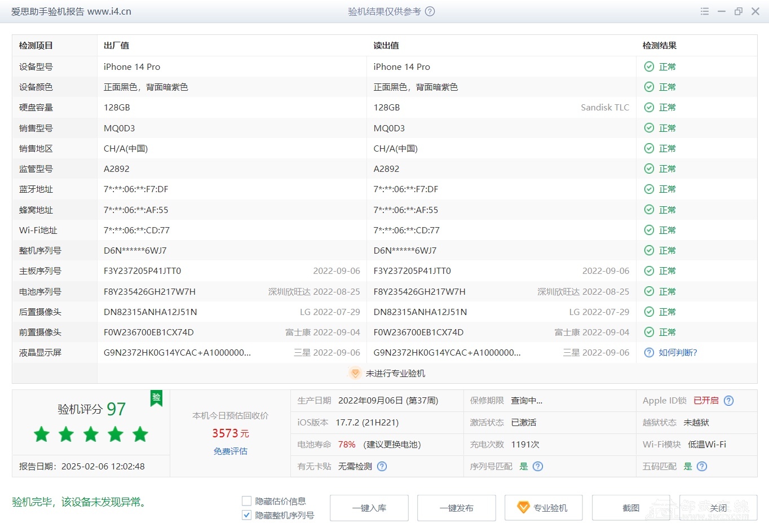Click the 专业验机 button
Viewport: 769px width, 532px height.
point(543,508)
